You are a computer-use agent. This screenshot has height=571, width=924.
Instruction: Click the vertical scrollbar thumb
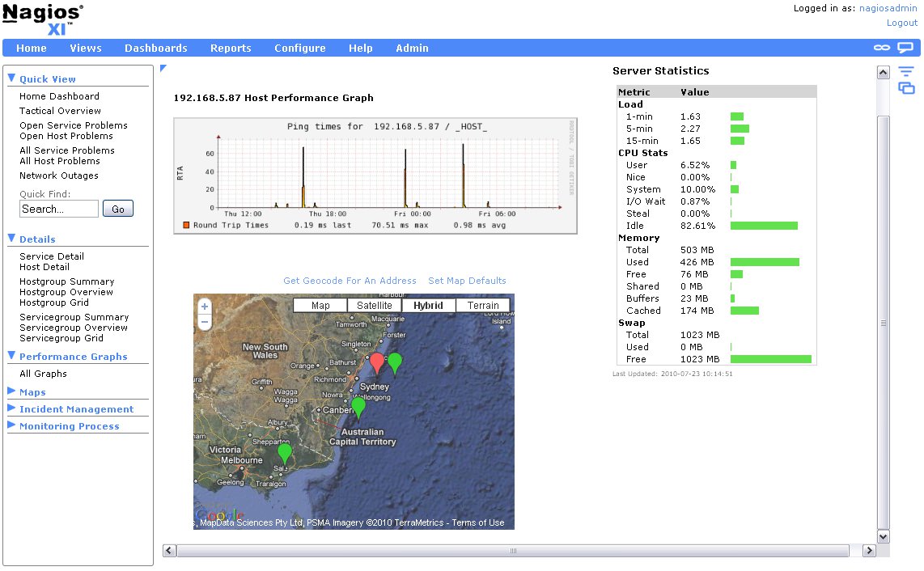[x=883, y=323]
